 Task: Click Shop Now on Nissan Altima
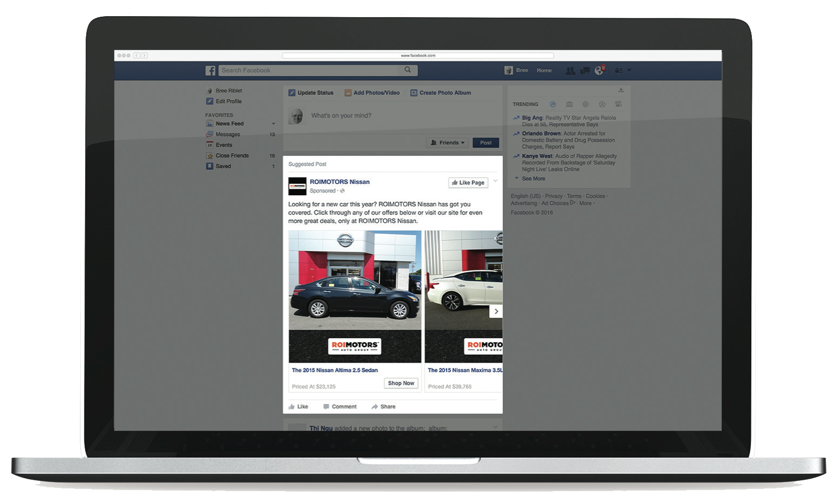pos(401,383)
